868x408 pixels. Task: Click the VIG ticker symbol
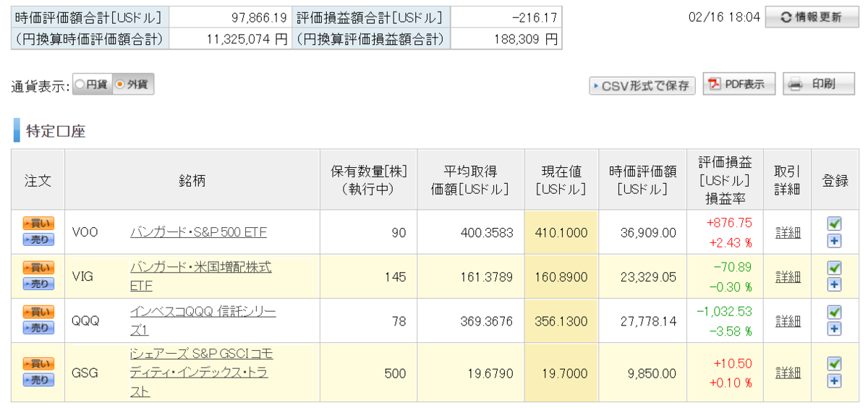coord(82,276)
